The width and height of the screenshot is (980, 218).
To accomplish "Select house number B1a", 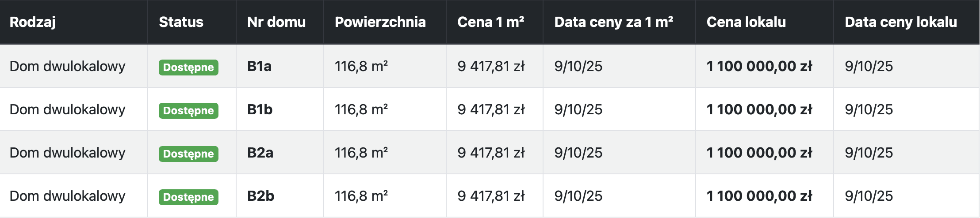I will [x=259, y=66].
